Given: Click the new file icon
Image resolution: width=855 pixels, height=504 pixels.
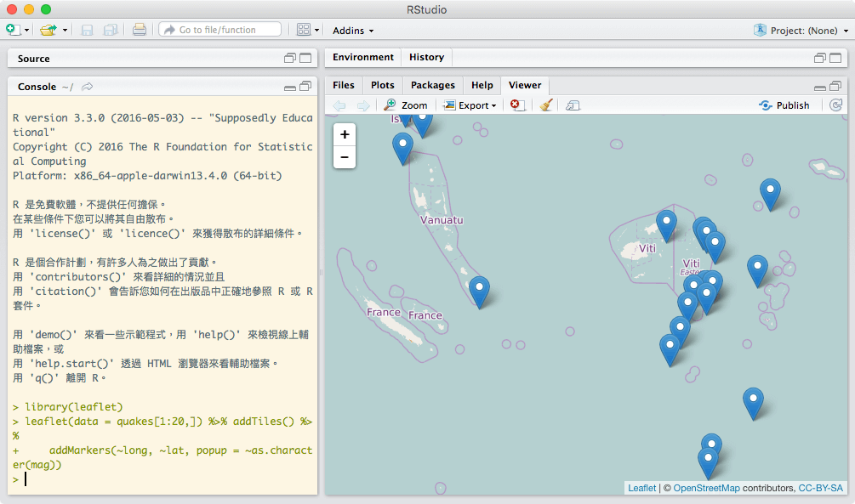Looking at the screenshot, I should point(12,30).
